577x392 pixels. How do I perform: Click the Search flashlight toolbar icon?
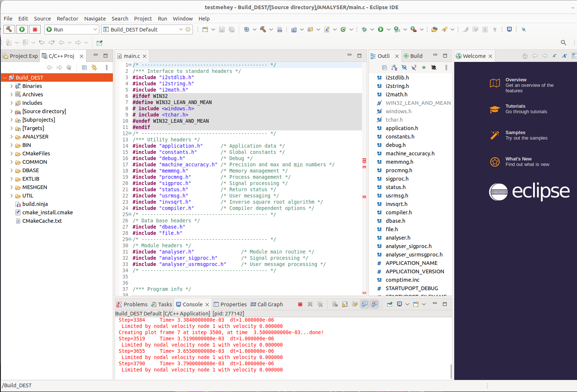pyautogui.click(x=444, y=29)
